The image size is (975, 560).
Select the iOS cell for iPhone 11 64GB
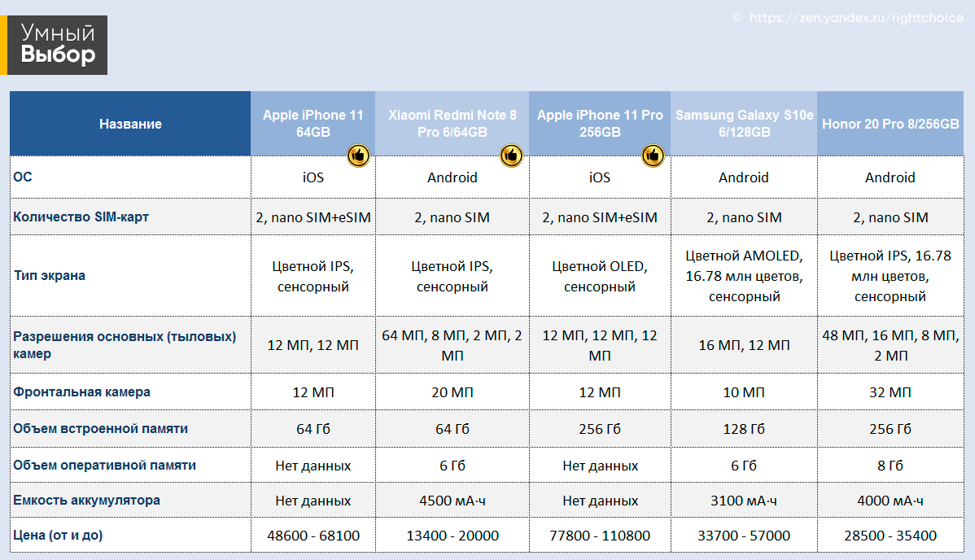pyautogui.click(x=313, y=177)
